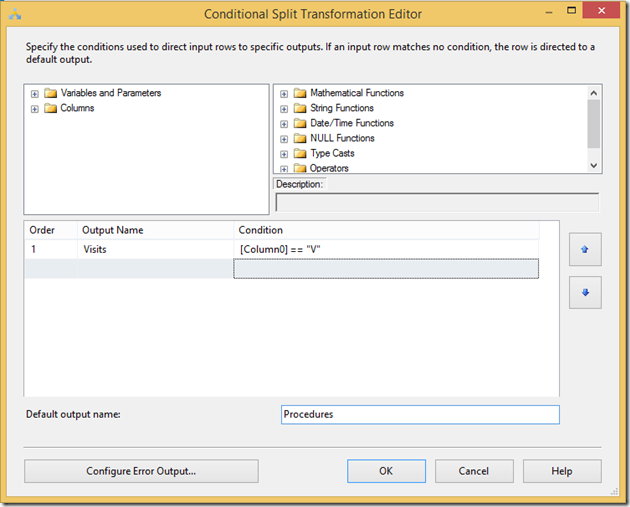Viewport: 630px width, 507px height.
Task: Expand the Type Casts node
Action: coord(284,154)
